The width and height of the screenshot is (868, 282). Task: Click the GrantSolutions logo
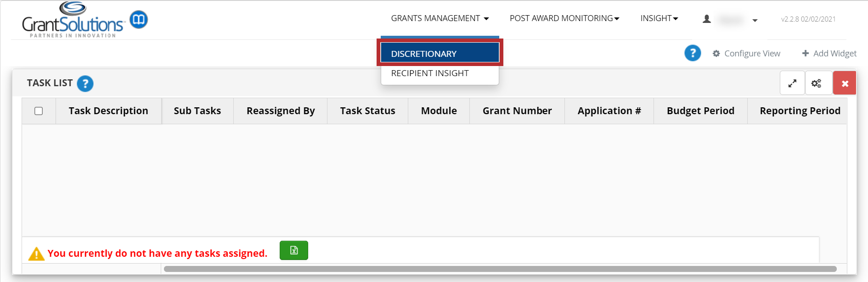coord(73,21)
